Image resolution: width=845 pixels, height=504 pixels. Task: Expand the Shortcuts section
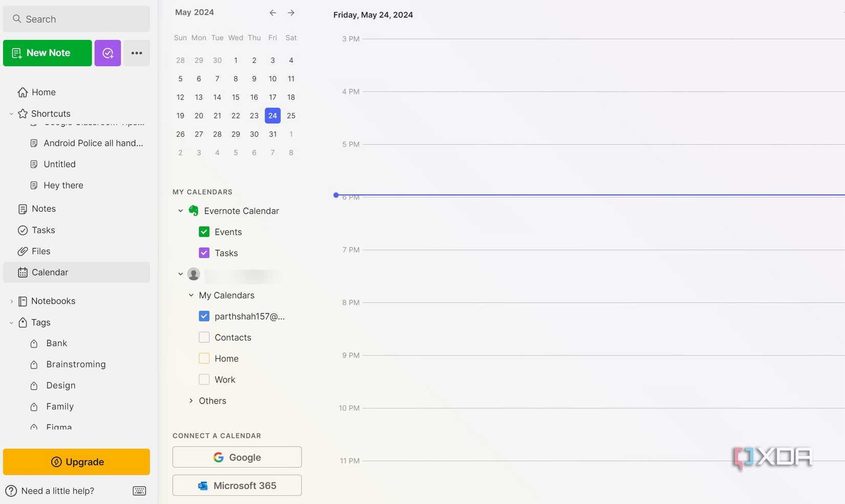tap(11, 114)
